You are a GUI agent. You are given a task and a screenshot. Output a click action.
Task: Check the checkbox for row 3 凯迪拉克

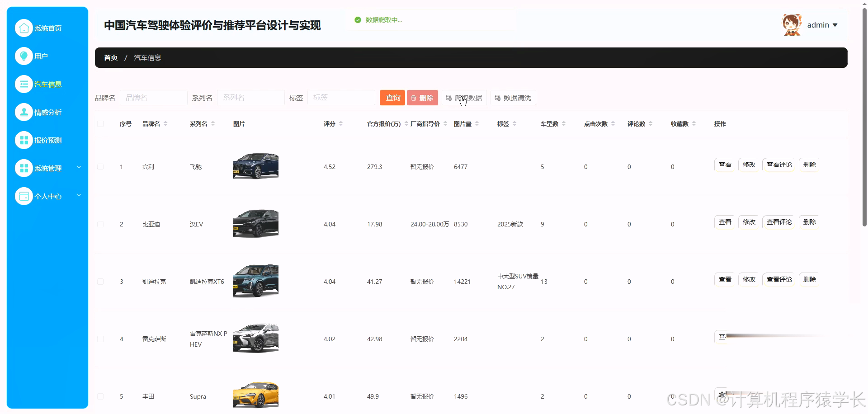[x=100, y=282]
